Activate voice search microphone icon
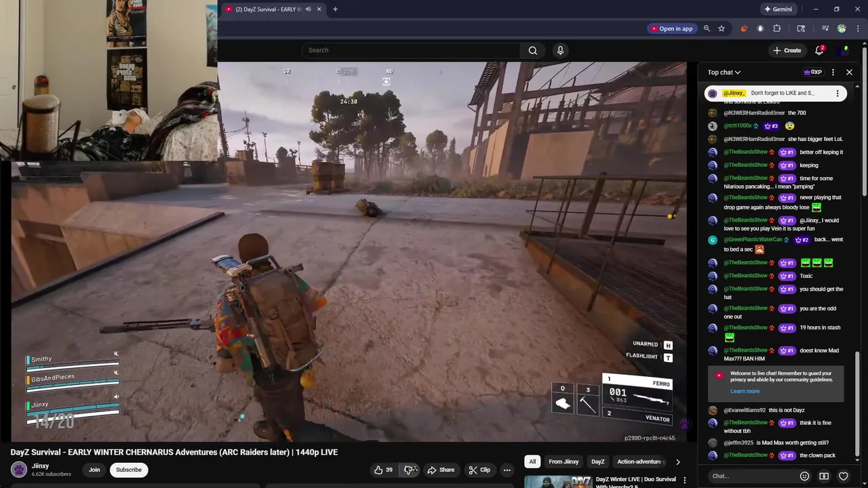This screenshot has height=488, width=868. (560, 50)
